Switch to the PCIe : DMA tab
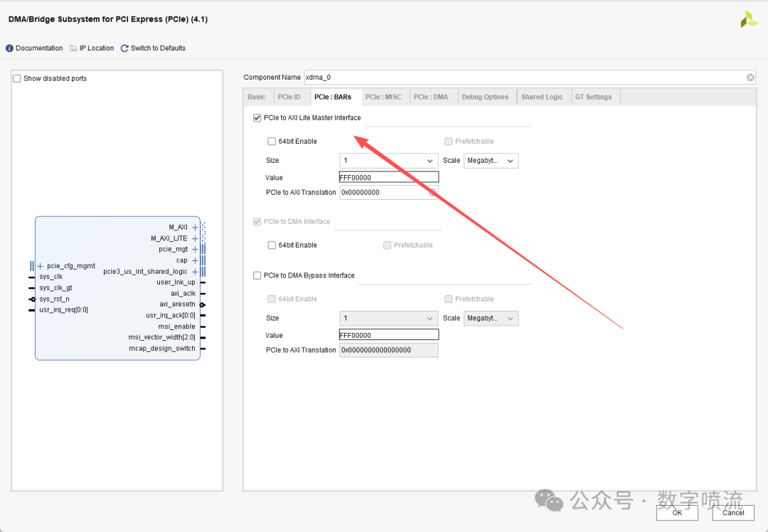Viewport: 768px width, 532px height. point(431,97)
